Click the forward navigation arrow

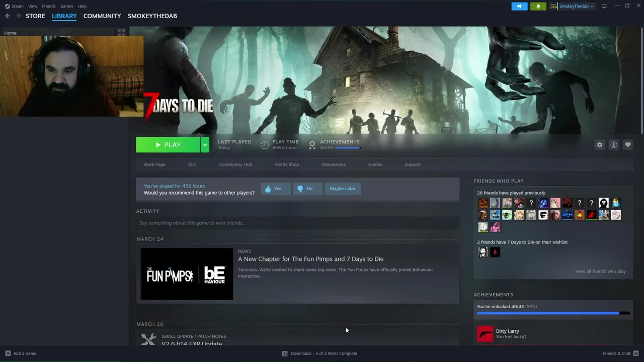18,16
